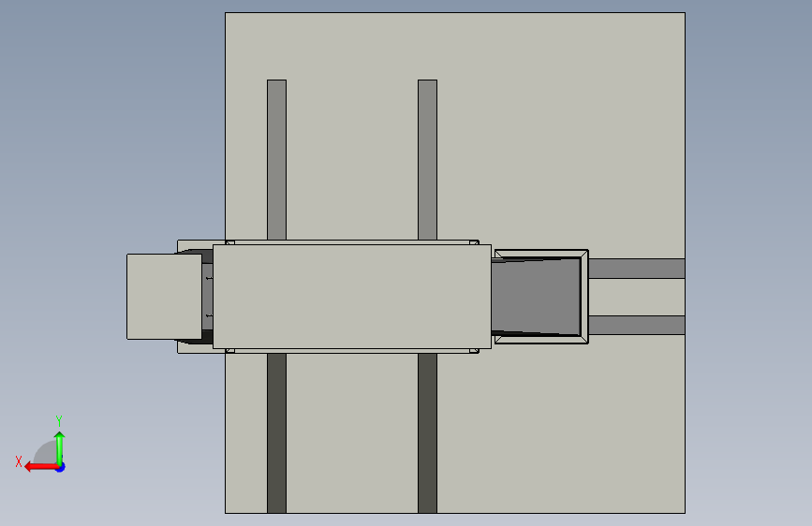812x526 pixels.
Task: Select the small square block left of the model
Action: [x=164, y=297]
